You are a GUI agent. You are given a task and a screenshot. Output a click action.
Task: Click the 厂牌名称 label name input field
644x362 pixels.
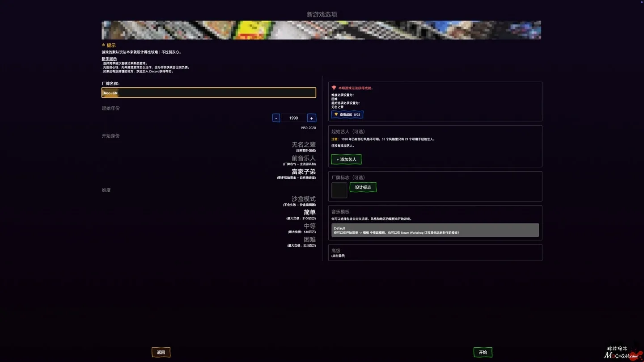click(x=209, y=93)
